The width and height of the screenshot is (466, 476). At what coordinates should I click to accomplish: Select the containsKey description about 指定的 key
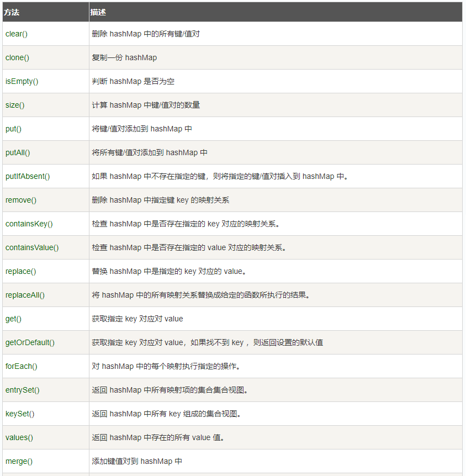coord(186,224)
